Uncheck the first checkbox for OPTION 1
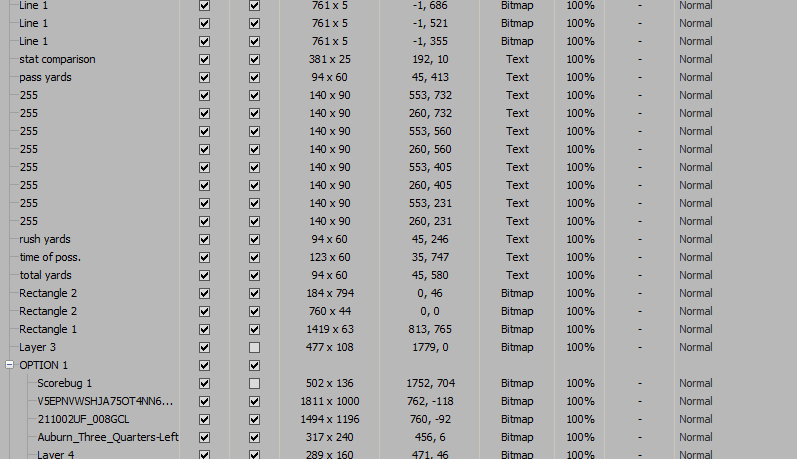Viewport: 797px width, 459px height. (x=205, y=365)
